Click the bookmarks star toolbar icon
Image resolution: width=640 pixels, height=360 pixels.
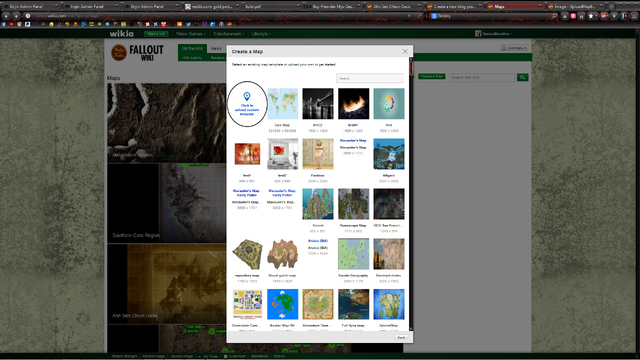pyautogui.click(x=591, y=16)
